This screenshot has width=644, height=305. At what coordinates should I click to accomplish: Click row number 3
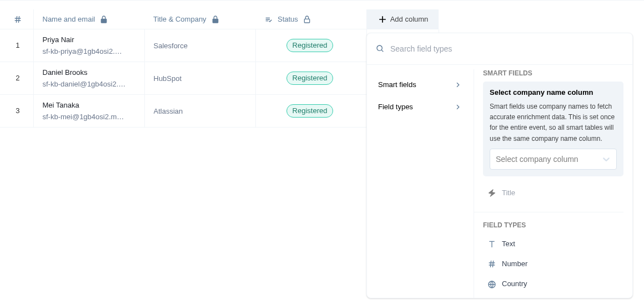point(18,111)
